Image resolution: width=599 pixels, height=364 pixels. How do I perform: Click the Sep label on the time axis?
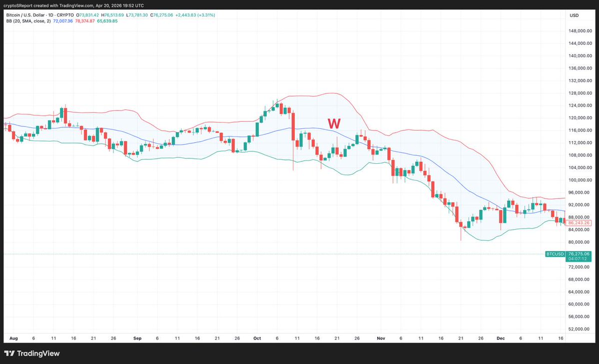point(137,339)
